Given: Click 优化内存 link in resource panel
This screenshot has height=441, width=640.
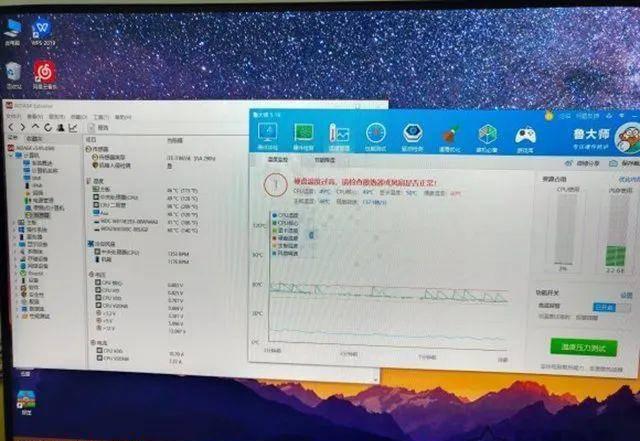Looking at the screenshot, I should coord(629,180).
